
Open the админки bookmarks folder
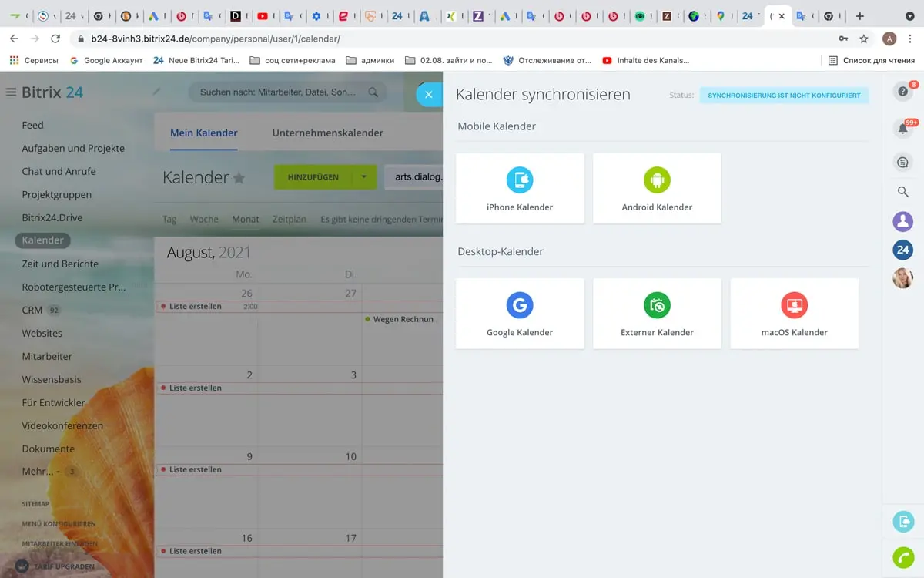370,60
